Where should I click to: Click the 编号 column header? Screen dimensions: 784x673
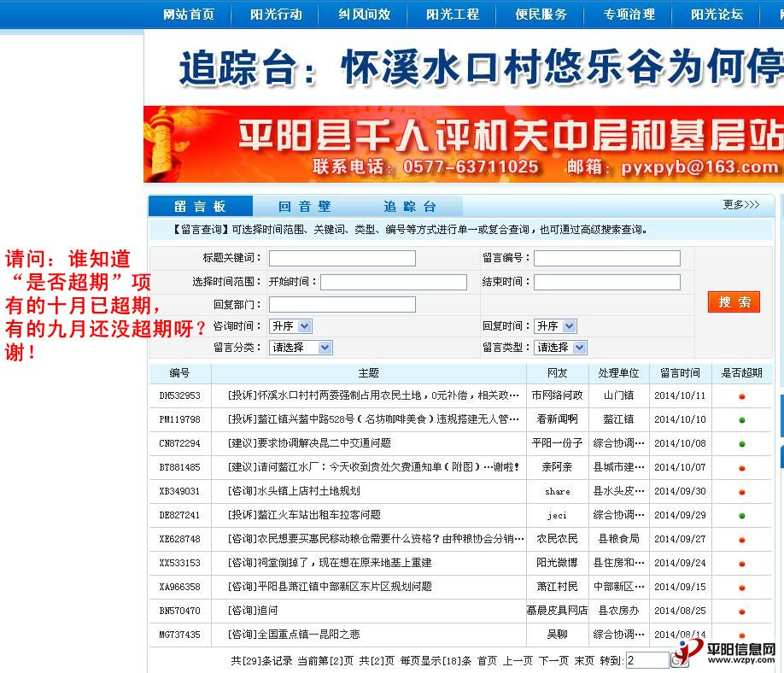pyautogui.click(x=180, y=373)
